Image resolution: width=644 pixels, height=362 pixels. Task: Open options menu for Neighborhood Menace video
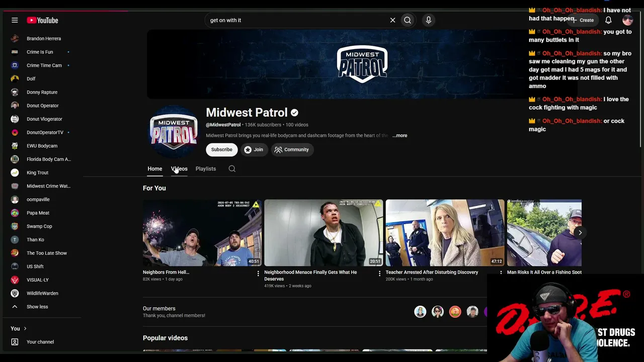[x=379, y=274]
